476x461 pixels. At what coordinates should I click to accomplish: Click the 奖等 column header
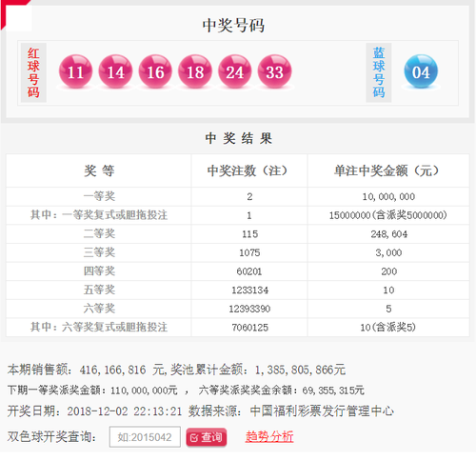coord(99,170)
